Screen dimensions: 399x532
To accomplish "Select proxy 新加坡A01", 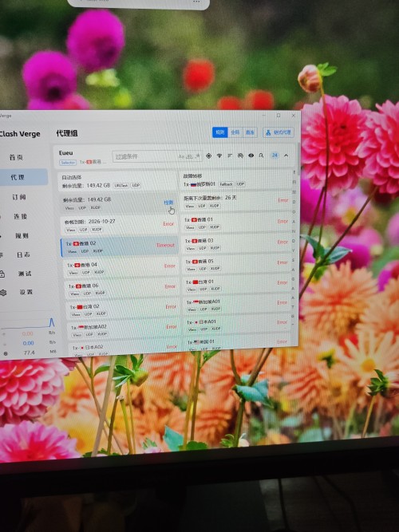I will pyautogui.click(x=238, y=305).
